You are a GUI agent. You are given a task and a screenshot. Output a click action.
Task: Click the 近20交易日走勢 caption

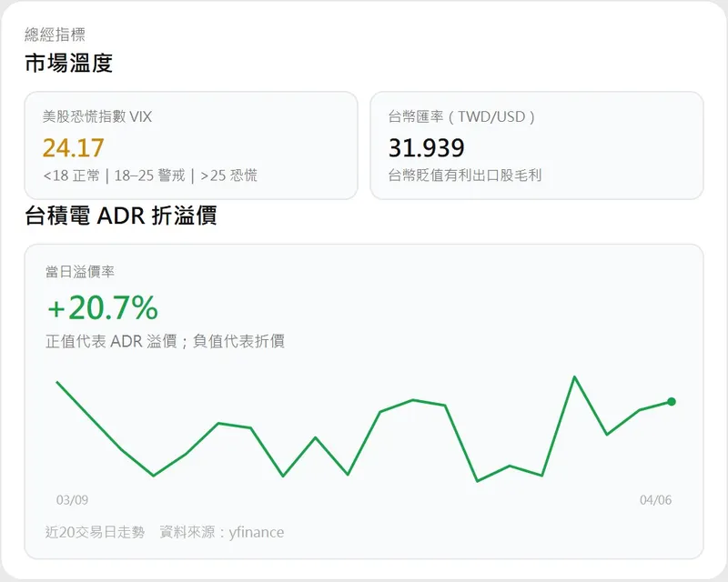tap(96, 532)
